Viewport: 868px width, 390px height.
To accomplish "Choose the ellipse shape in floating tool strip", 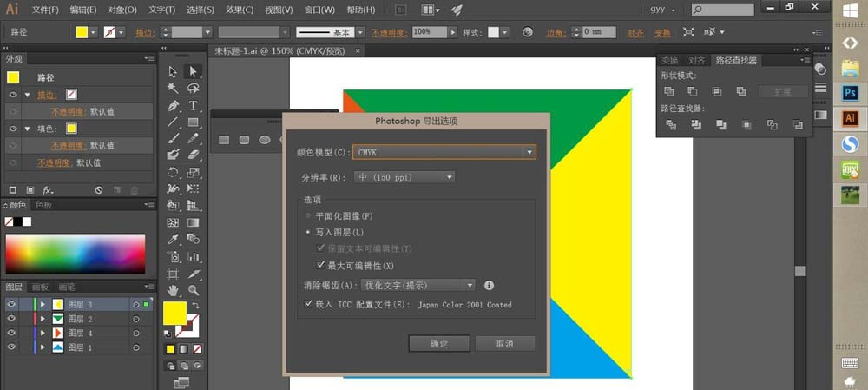I will (265, 140).
